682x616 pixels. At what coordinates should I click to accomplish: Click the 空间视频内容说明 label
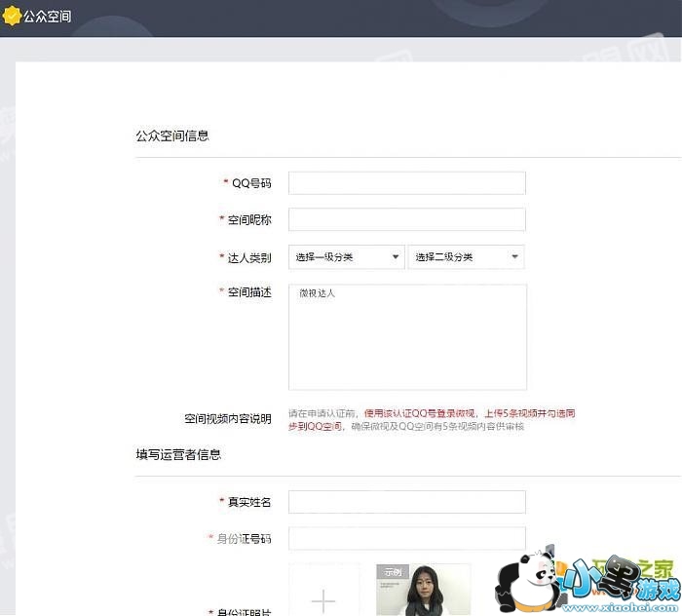228,418
